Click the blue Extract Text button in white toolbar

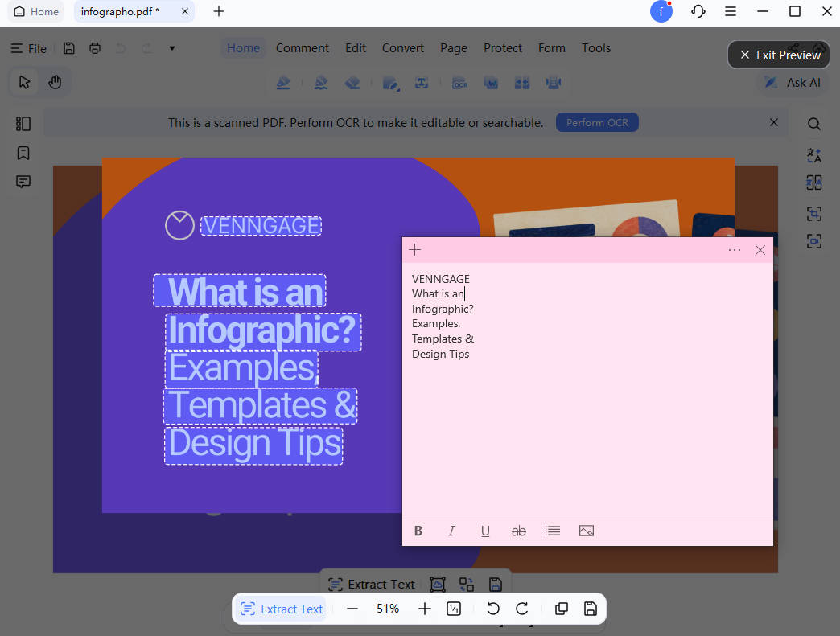(282, 609)
